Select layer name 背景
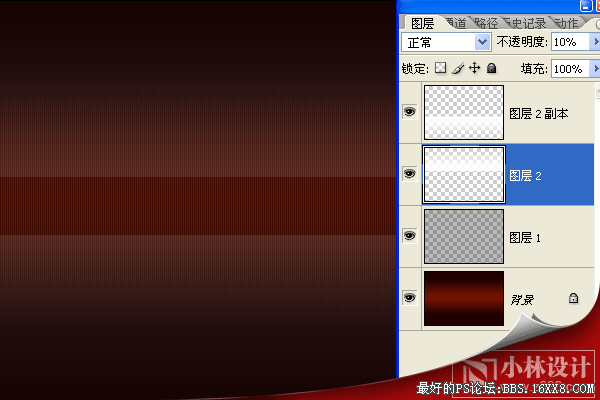The height and width of the screenshot is (400, 600). (x=522, y=300)
